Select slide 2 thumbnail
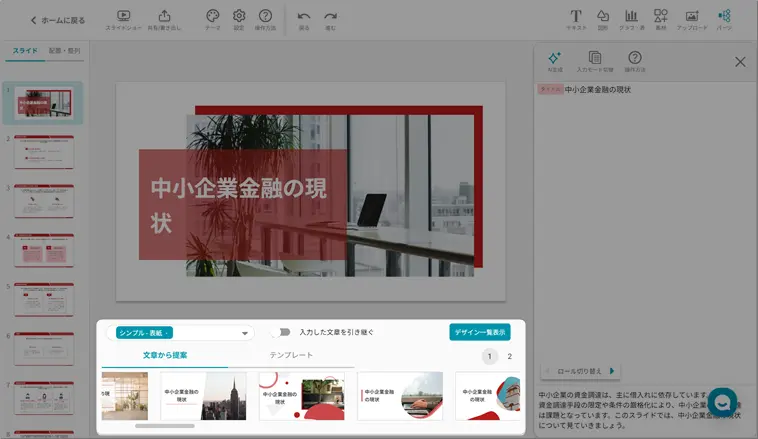758x439 pixels. click(x=44, y=152)
